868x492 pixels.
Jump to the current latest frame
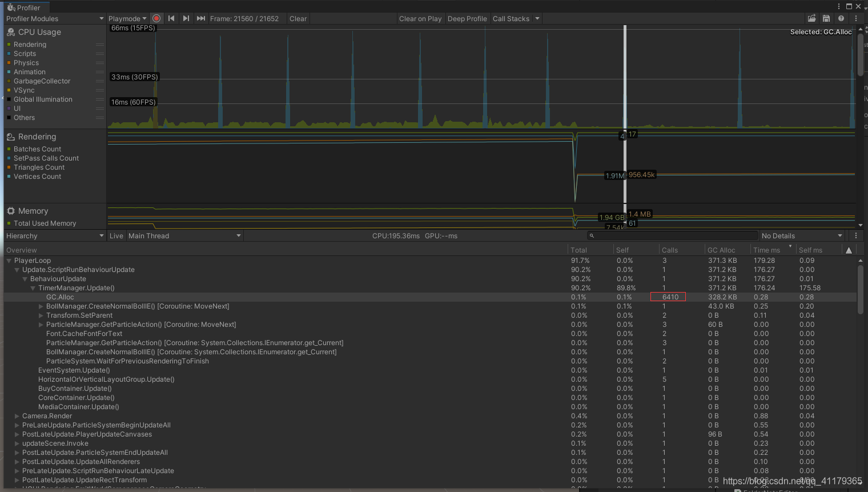coord(201,18)
